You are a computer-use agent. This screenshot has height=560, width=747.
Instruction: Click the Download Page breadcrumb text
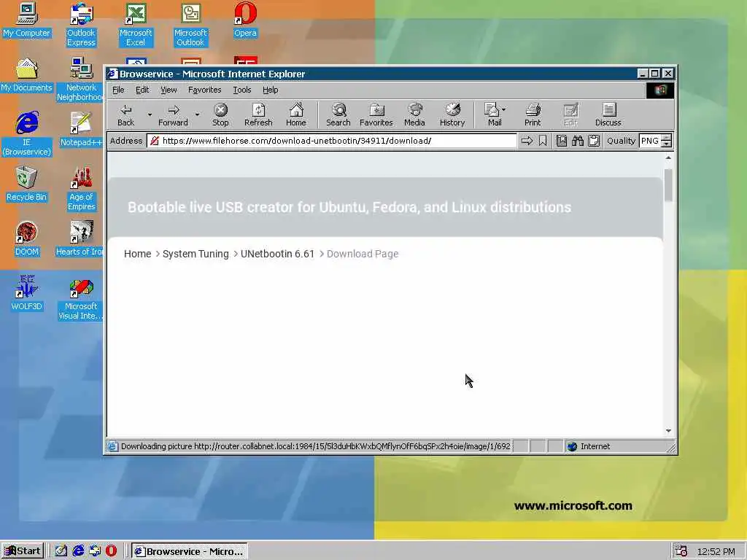(363, 254)
